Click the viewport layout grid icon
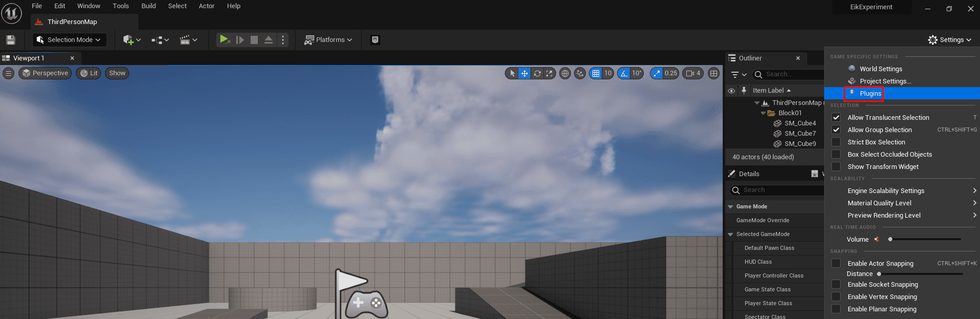 click(x=713, y=73)
